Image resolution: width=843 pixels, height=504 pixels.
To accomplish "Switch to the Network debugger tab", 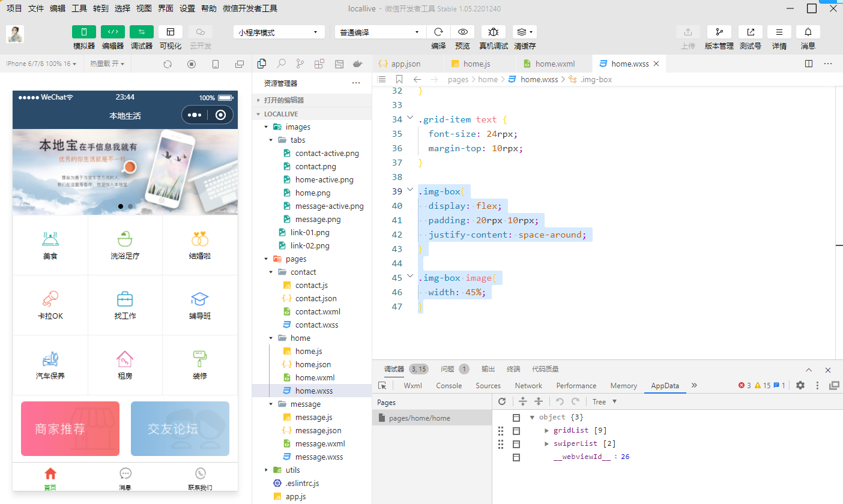I will coord(528,386).
